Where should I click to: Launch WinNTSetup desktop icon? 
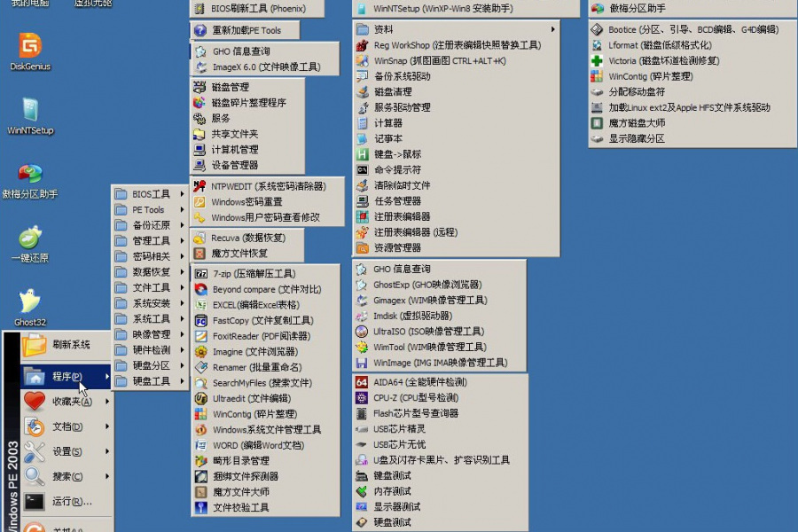click(x=30, y=116)
